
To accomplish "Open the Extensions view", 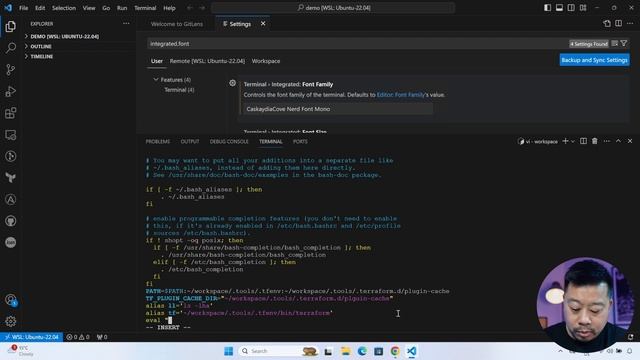I will point(11,113).
